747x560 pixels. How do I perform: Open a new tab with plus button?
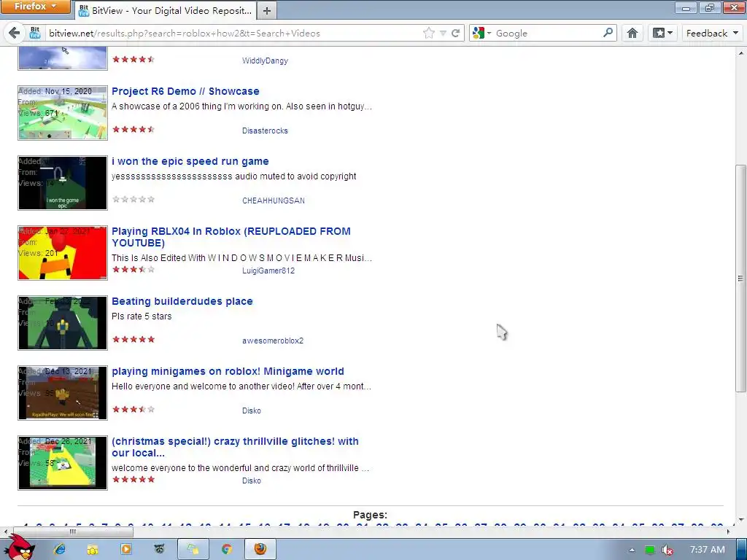click(267, 10)
